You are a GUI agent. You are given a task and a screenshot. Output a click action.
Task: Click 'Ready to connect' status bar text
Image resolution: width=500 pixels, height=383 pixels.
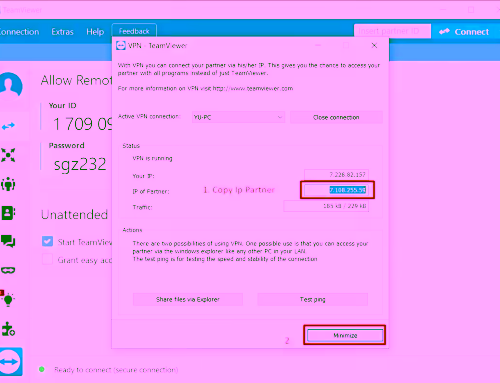116,370
